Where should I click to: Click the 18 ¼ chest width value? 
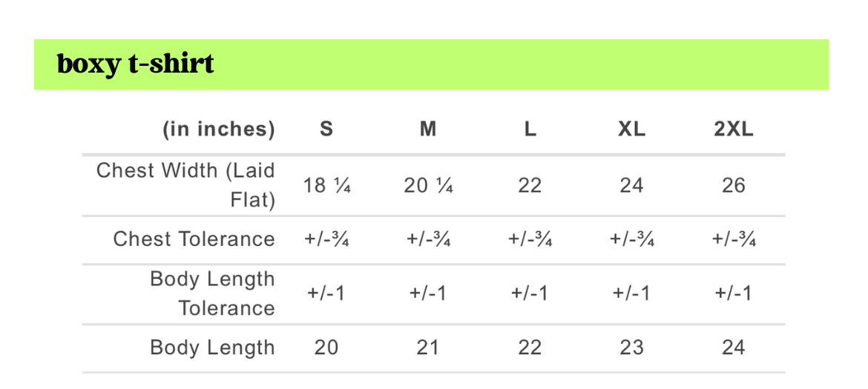pyautogui.click(x=326, y=185)
